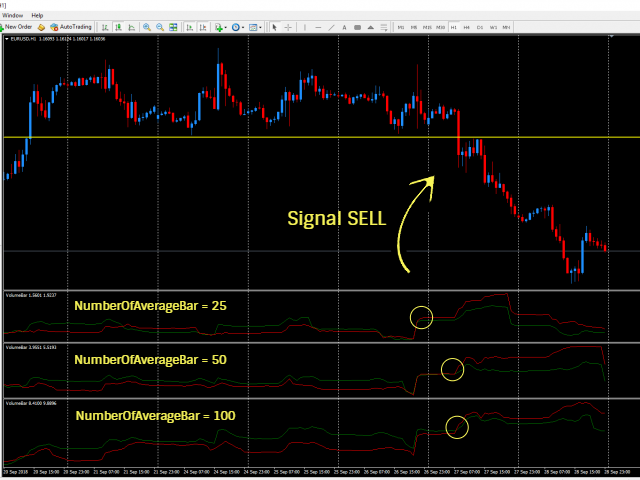The width and height of the screenshot is (640, 480).
Task: Open the indicators list dropdown arrow
Action: (x=226, y=27)
